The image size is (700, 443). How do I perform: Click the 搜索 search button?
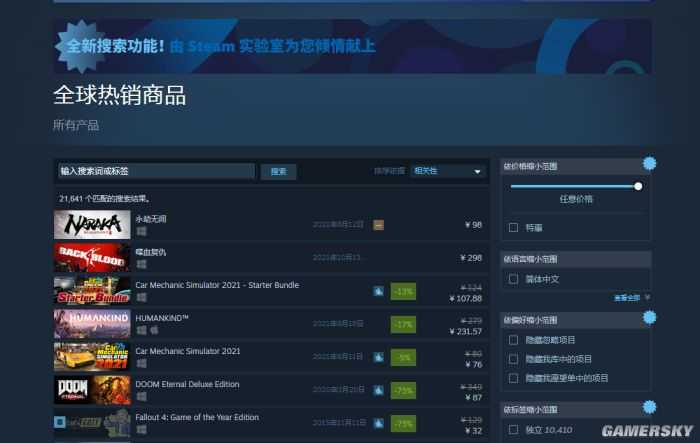click(x=279, y=171)
